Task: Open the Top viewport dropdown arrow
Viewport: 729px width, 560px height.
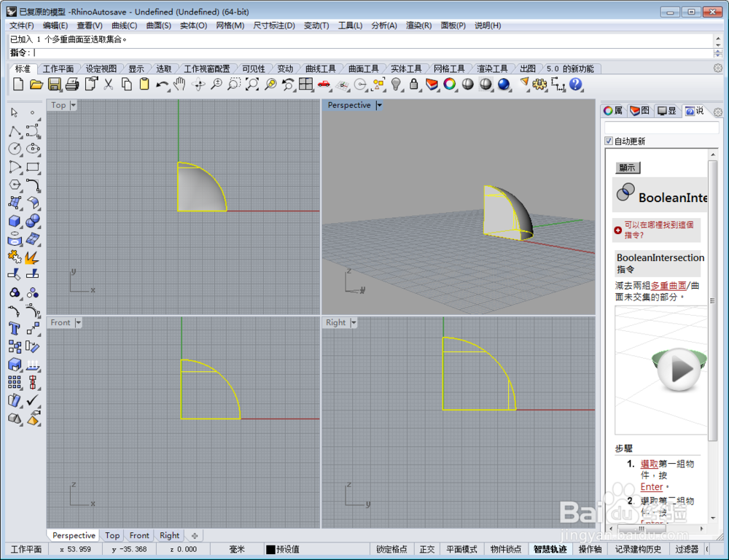Action: click(x=74, y=105)
